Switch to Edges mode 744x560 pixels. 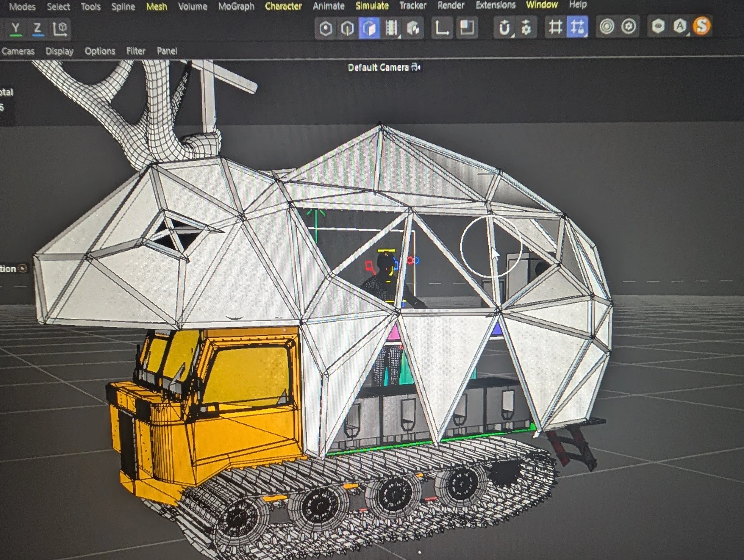(x=347, y=28)
